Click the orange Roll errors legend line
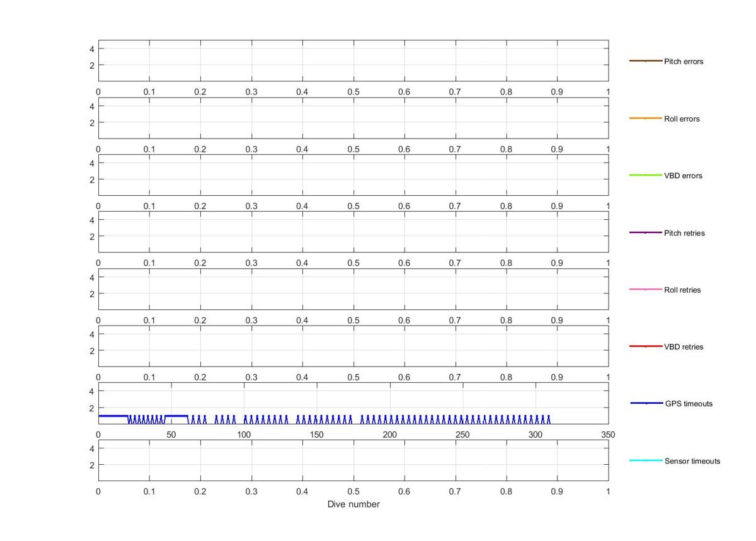Screen dimensions: 756x541 [646, 118]
